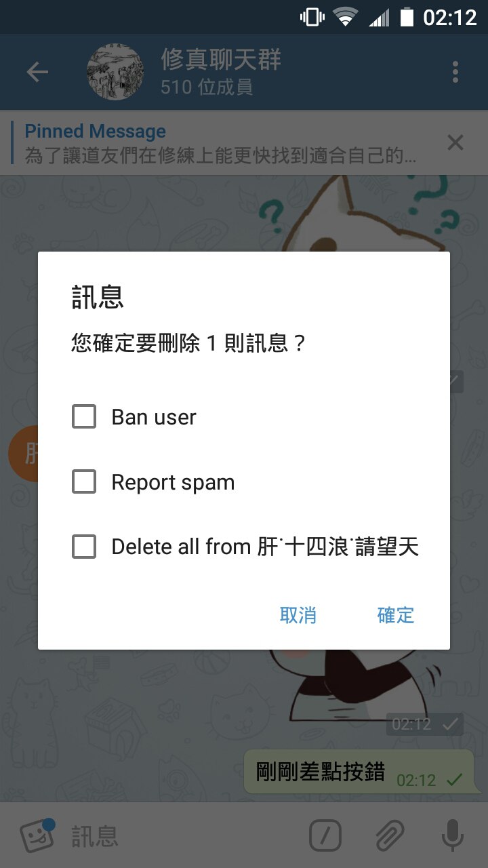Tap the Wi-Fi status bar icon
This screenshot has width=488, height=868.
346,17
